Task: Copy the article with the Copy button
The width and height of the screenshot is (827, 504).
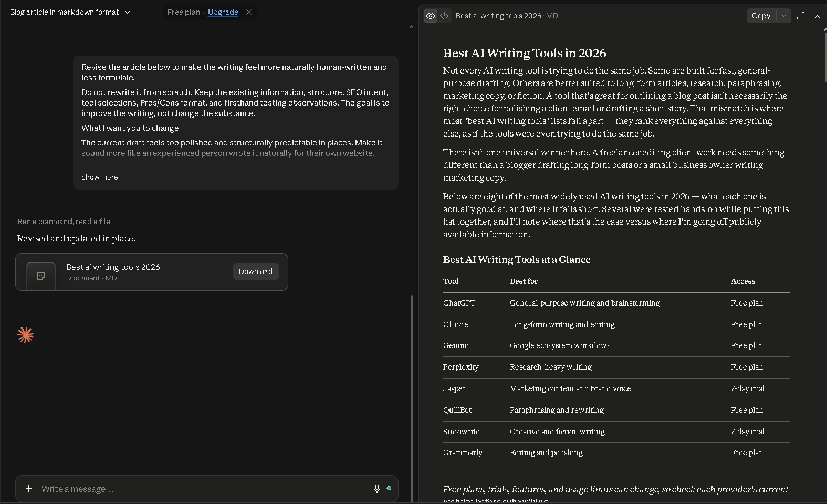Action: point(761,16)
